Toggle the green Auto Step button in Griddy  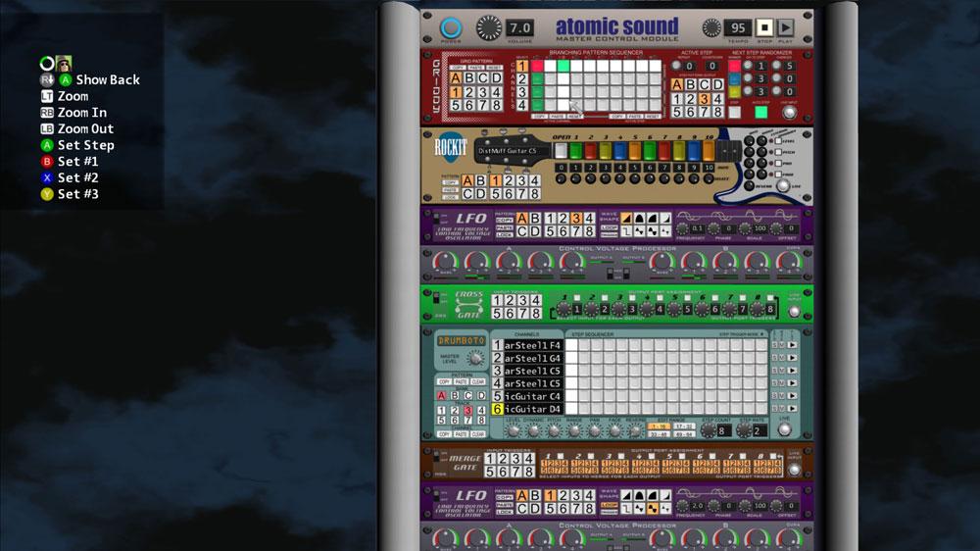point(760,112)
